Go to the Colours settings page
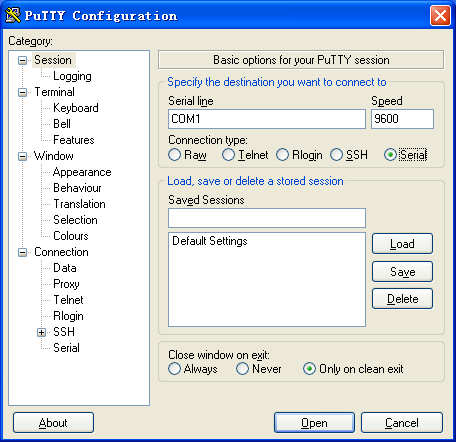Viewport: 456px width, 442px height. (71, 236)
